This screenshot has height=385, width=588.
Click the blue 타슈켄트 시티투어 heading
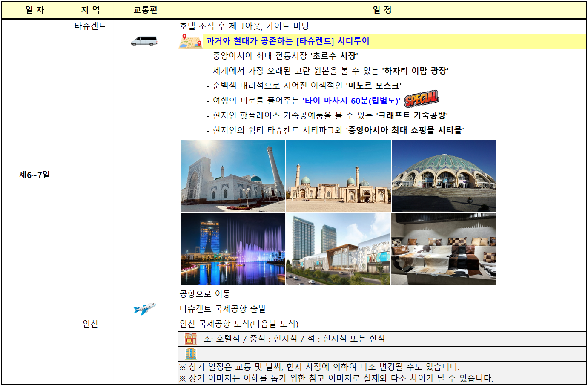(x=287, y=41)
